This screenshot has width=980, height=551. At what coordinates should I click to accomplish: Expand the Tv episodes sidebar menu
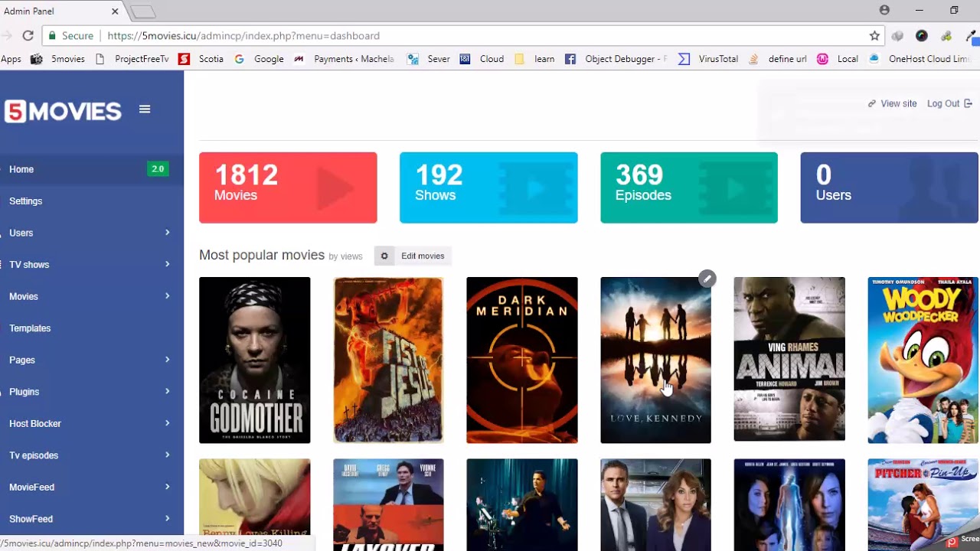92,455
